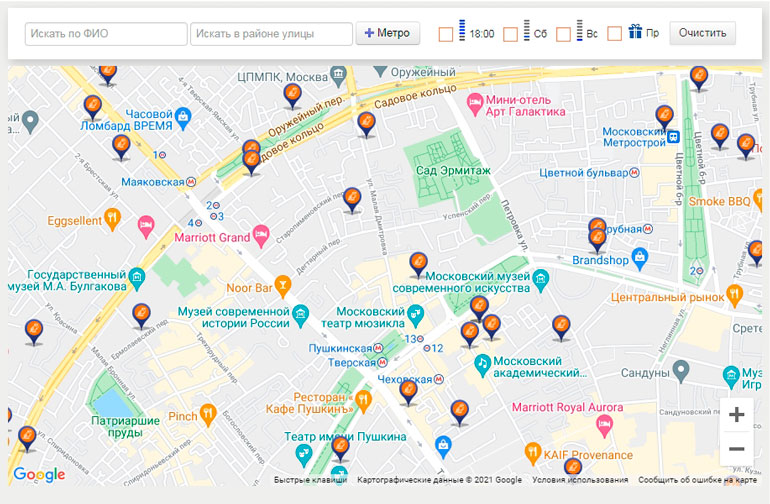This screenshot has height=504, width=770.
Task: Click the Московский Метрострой transit marker
Action: (674, 137)
